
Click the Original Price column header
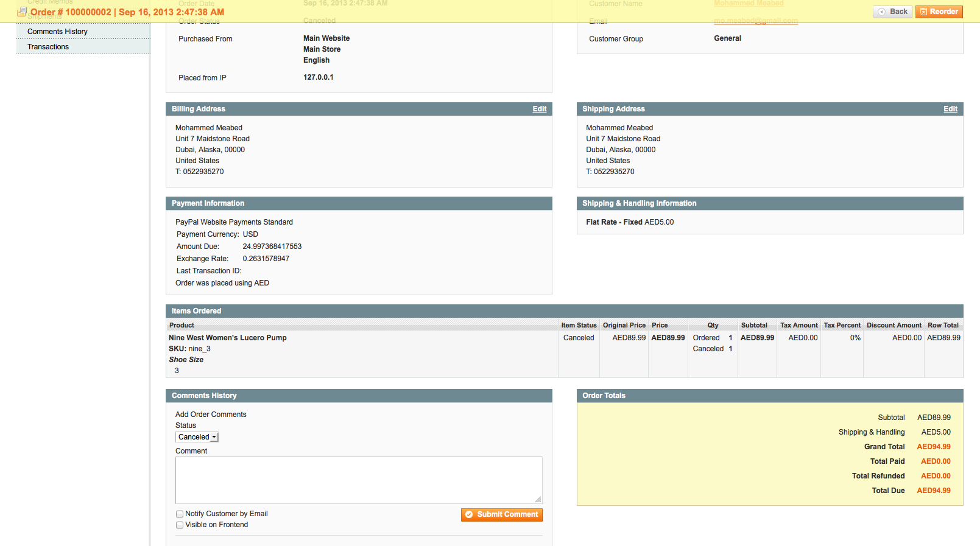click(x=624, y=326)
